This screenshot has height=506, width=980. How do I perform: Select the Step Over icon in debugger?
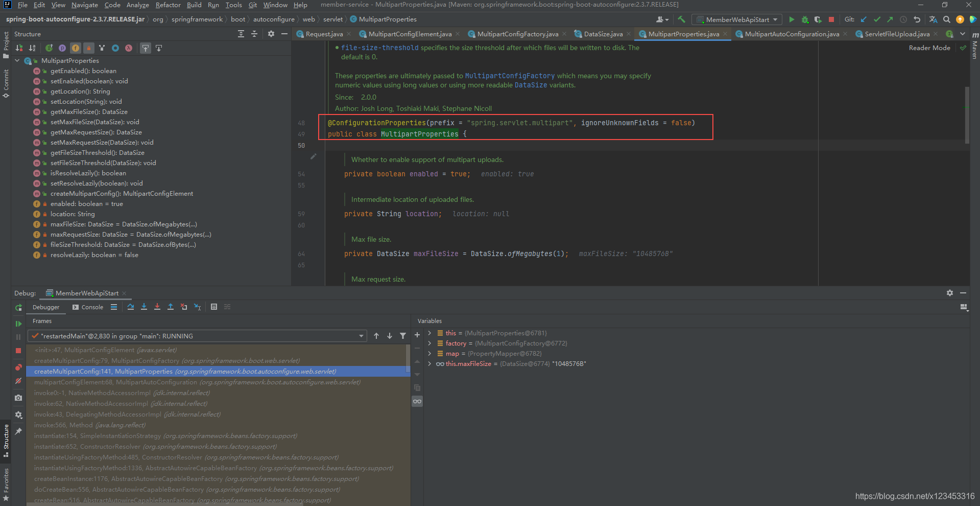[131, 307]
